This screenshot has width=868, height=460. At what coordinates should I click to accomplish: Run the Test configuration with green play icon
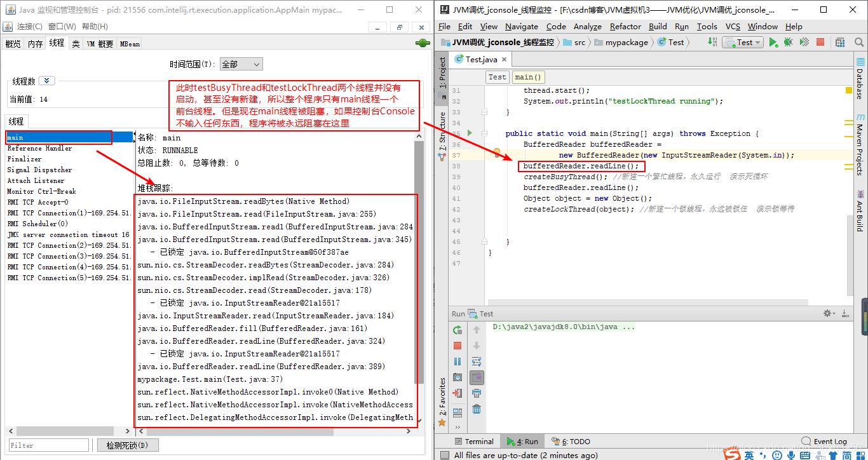click(x=773, y=42)
